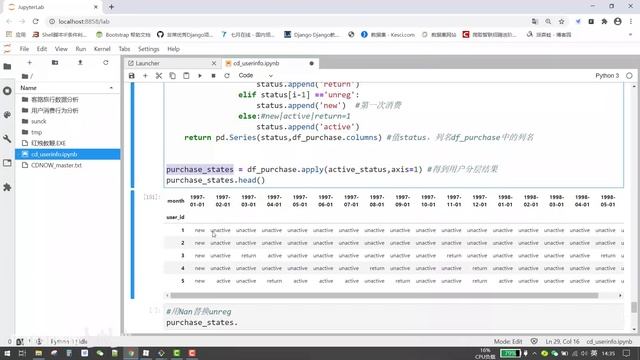The height and width of the screenshot is (360, 640).
Task: Open the cell type Code dropdown
Action: tap(256, 76)
